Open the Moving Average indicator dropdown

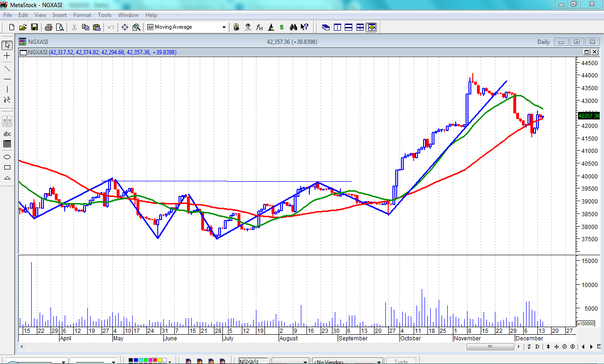click(x=224, y=27)
